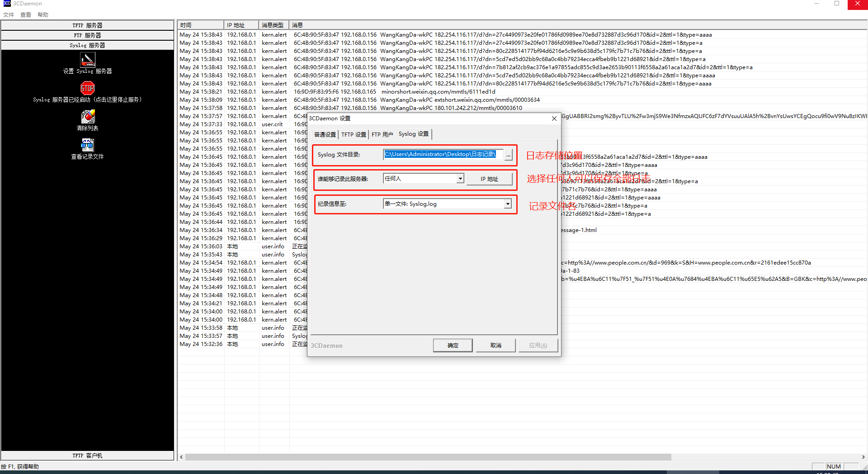Select the user.crit row at 15:37:33
This screenshot has width=868, height=474.
click(242, 124)
